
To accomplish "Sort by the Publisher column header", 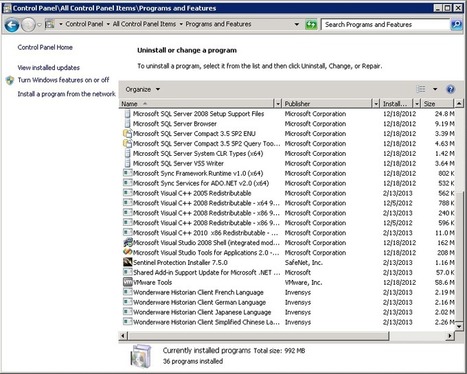I will pyautogui.click(x=327, y=104).
